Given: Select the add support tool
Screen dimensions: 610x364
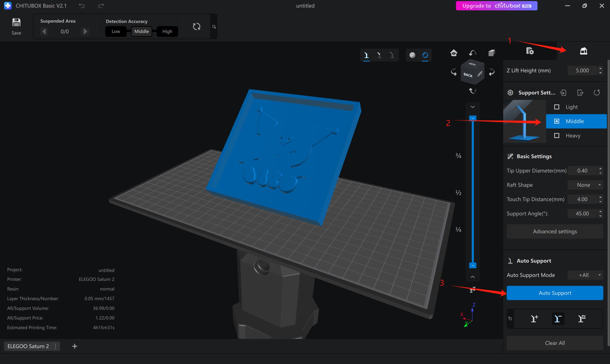Looking at the screenshot, I should pyautogui.click(x=534, y=319).
